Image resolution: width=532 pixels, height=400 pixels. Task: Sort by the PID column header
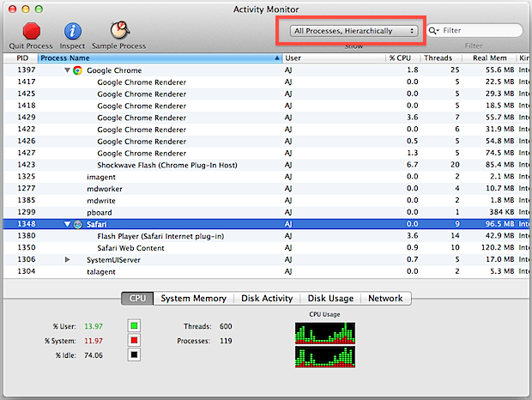(22, 58)
